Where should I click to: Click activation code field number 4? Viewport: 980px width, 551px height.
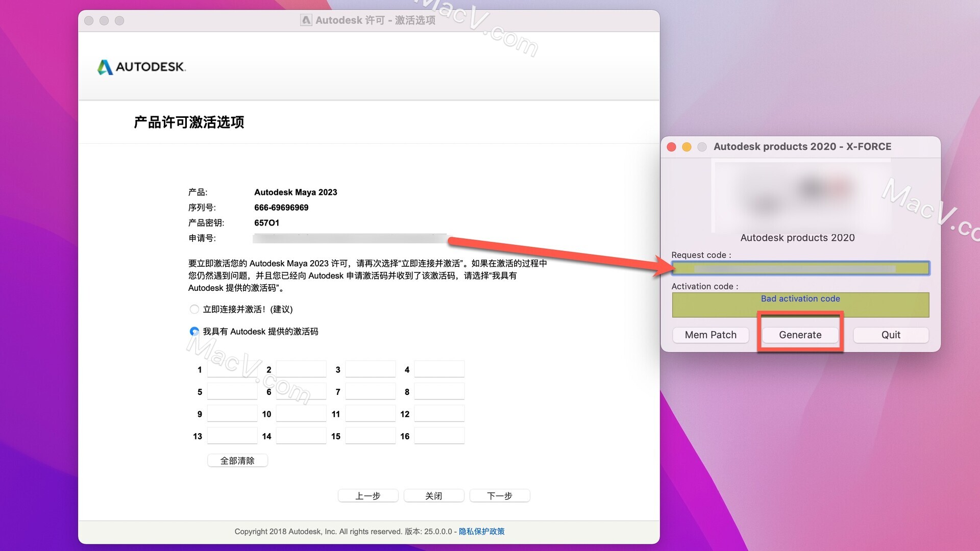(x=439, y=369)
